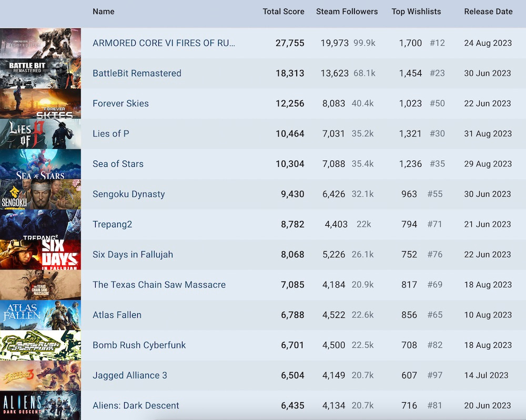Click the #50 rank next to Forever Skies
The image size is (526, 420).
[438, 103]
